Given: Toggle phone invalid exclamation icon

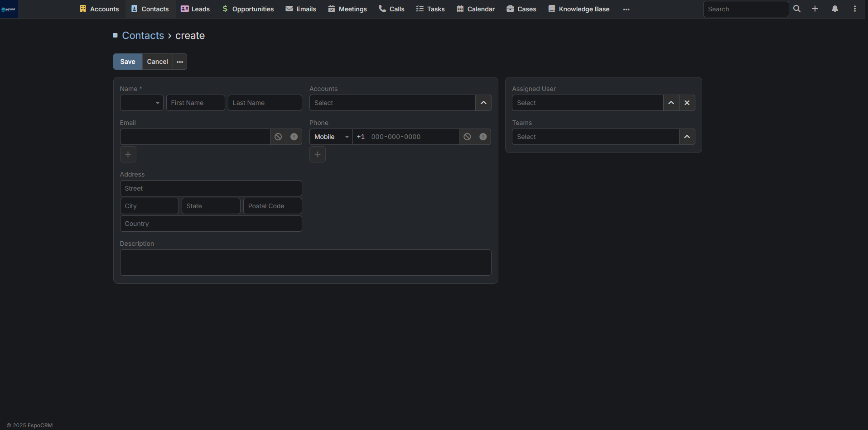Looking at the screenshot, I should [x=483, y=137].
